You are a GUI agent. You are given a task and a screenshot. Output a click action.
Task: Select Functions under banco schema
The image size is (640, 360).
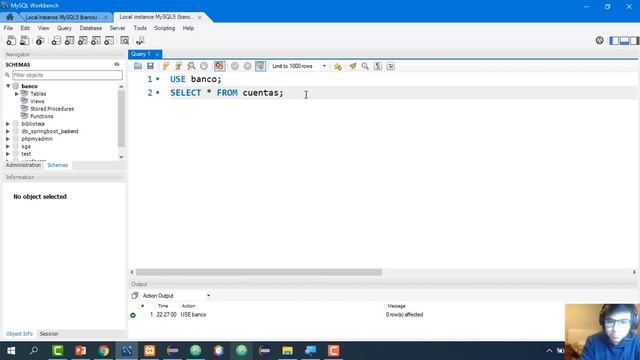point(42,116)
